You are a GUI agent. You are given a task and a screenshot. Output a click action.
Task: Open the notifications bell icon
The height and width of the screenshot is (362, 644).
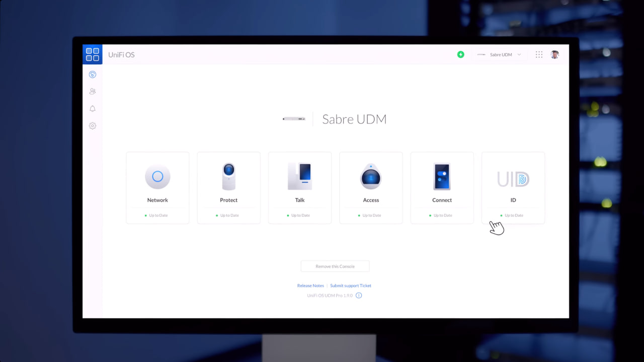(92, 109)
